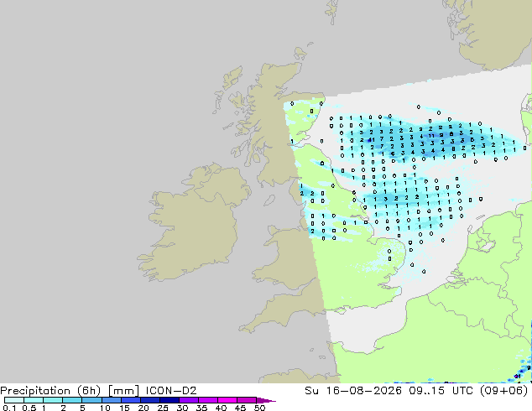
Task: Pick the 40–45 mm magenta legend swatch
Action: (227, 400)
